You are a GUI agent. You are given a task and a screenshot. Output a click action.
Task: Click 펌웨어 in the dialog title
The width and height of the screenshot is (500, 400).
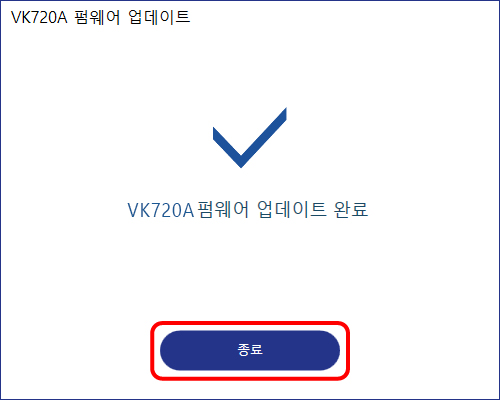pyautogui.click(x=97, y=17)
